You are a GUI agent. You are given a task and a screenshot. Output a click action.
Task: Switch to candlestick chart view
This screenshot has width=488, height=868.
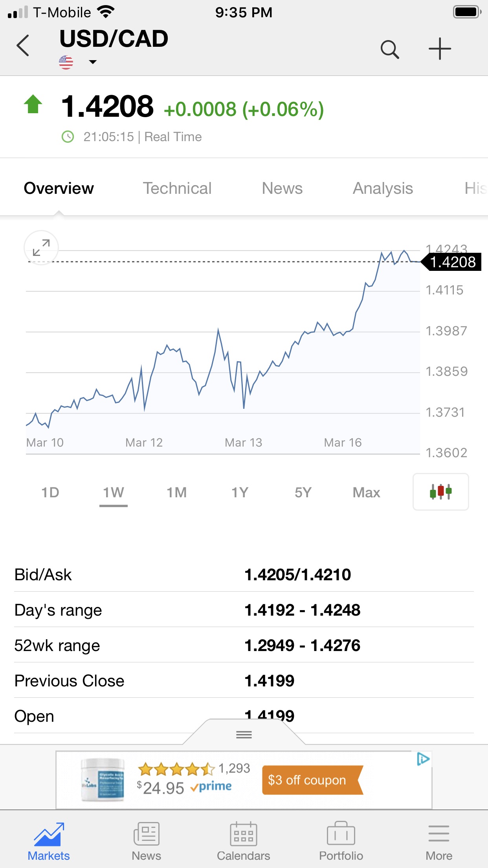[x=440, y=492]
